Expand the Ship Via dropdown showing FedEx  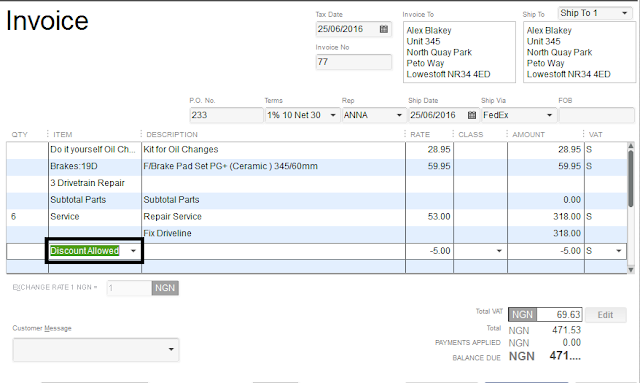tap(549, 115)
